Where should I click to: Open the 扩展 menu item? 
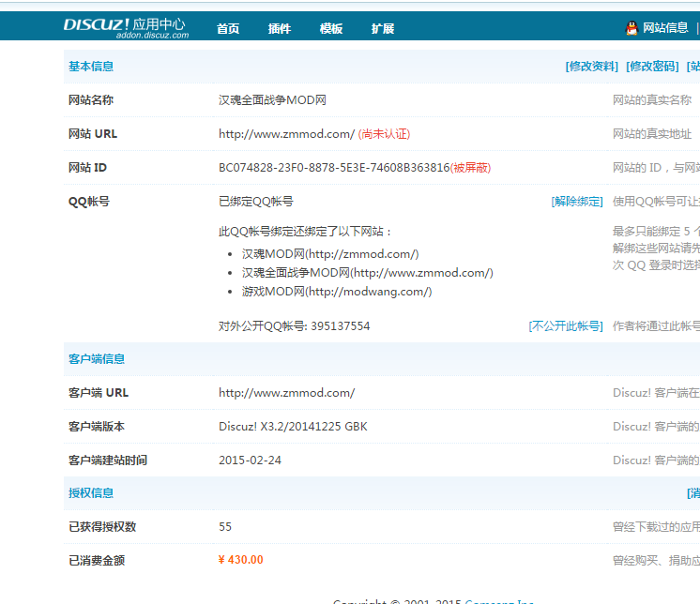(x=383, y=28)
